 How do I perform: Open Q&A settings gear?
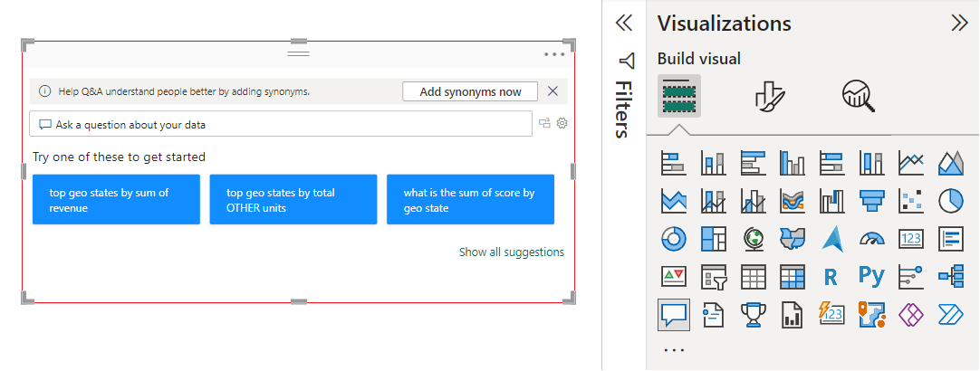click(562, 123)
